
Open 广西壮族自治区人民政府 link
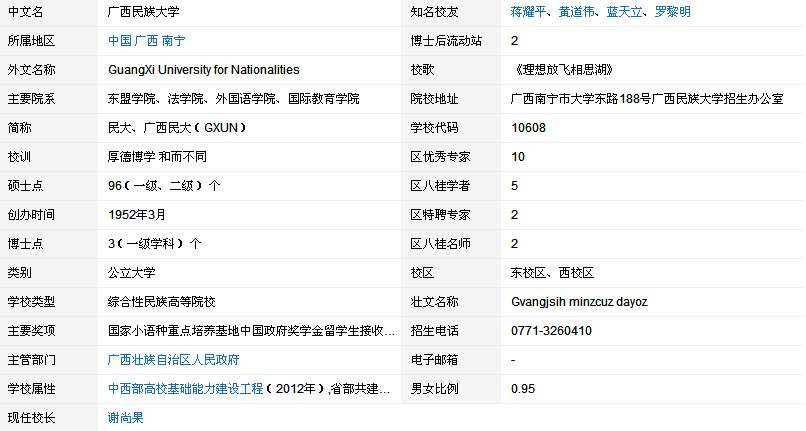174,360
